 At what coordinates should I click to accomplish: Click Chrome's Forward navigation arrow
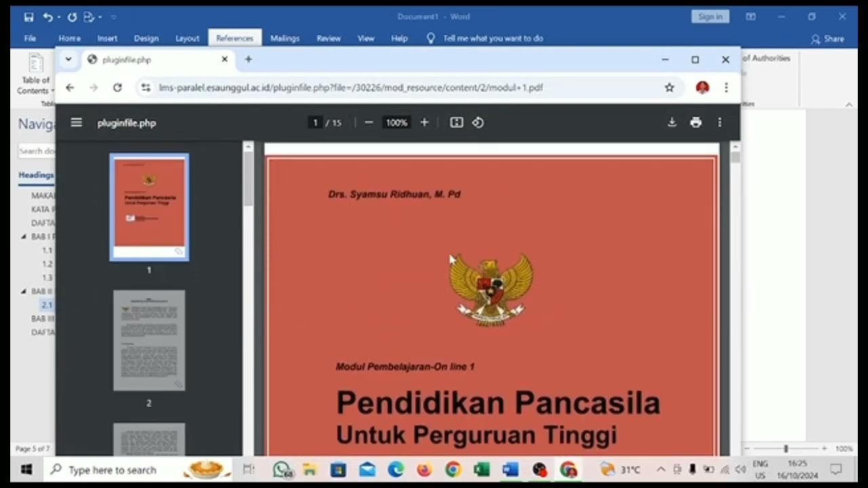(94, 87)
